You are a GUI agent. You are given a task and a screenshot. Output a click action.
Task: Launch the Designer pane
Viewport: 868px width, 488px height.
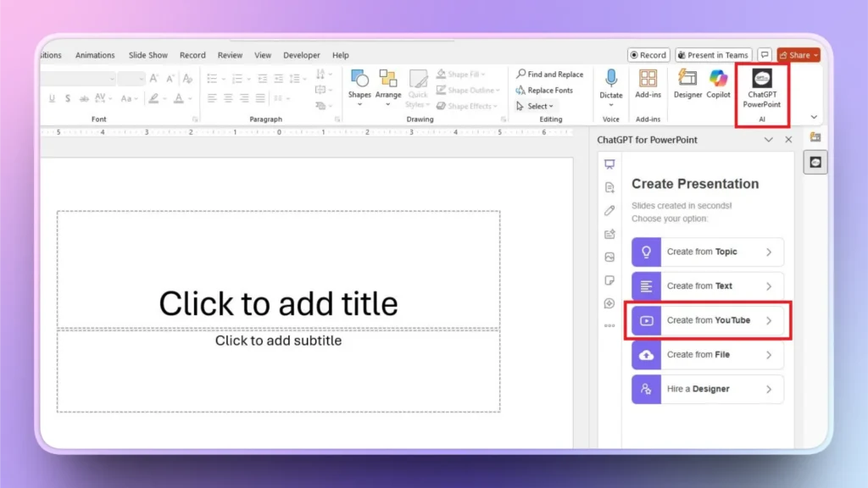pyautogui.click(x=687, y=85)
